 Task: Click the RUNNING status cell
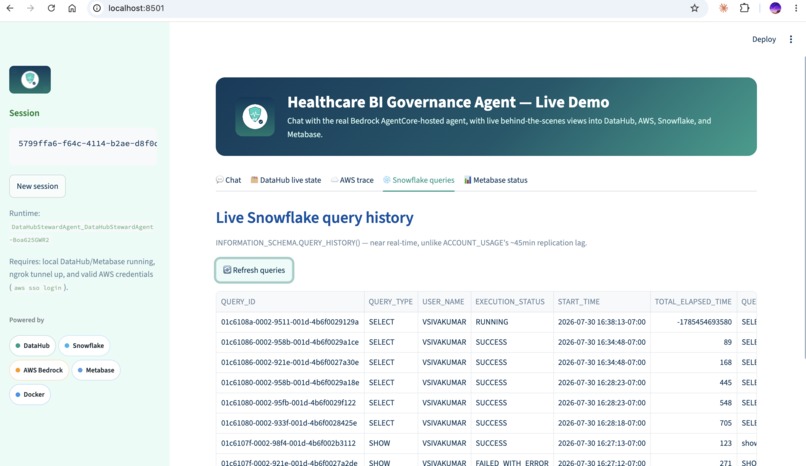pos(512,322)
